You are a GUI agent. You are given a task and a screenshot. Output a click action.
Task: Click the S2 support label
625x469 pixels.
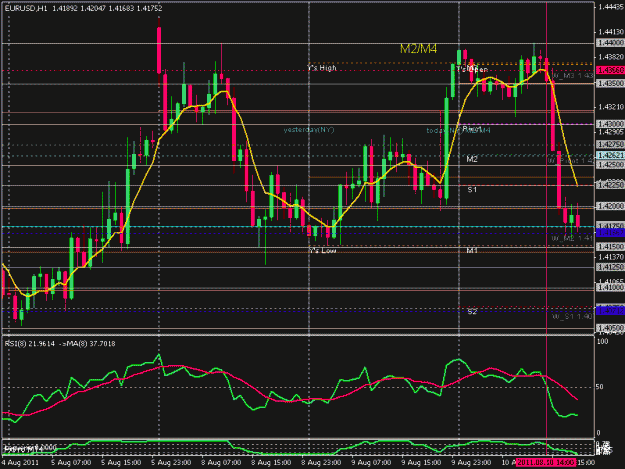pyautogui.click(x=472, y=312)
